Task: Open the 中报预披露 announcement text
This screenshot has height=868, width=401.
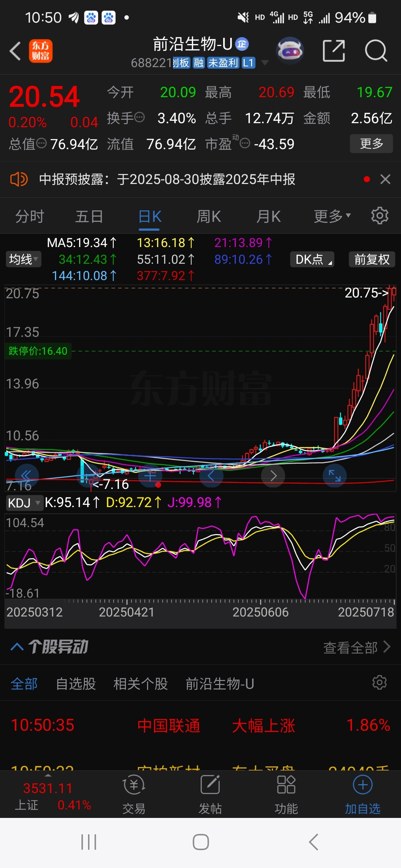Action: [x=167, y=180]
